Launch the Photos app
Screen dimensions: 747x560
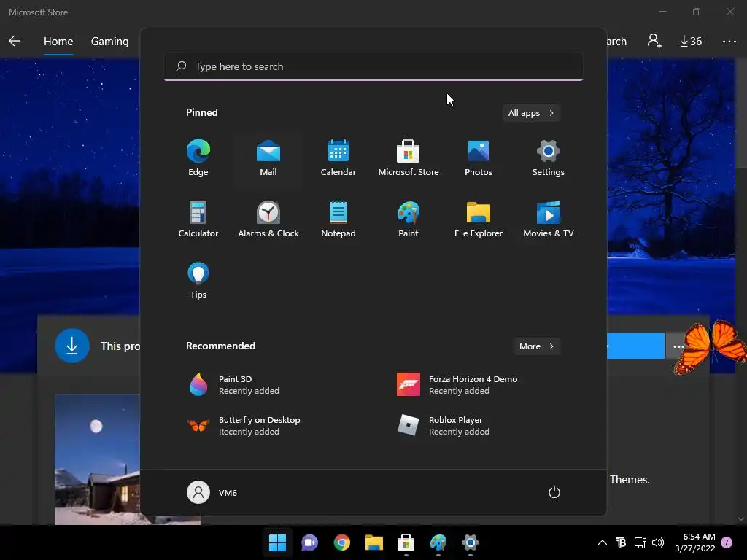coord(479,158)
